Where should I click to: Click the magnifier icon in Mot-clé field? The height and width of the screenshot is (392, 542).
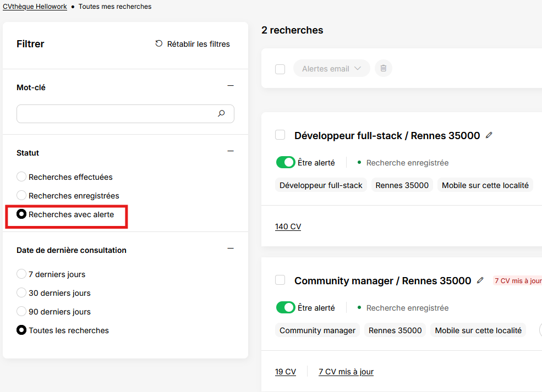[x=221, y=113]
